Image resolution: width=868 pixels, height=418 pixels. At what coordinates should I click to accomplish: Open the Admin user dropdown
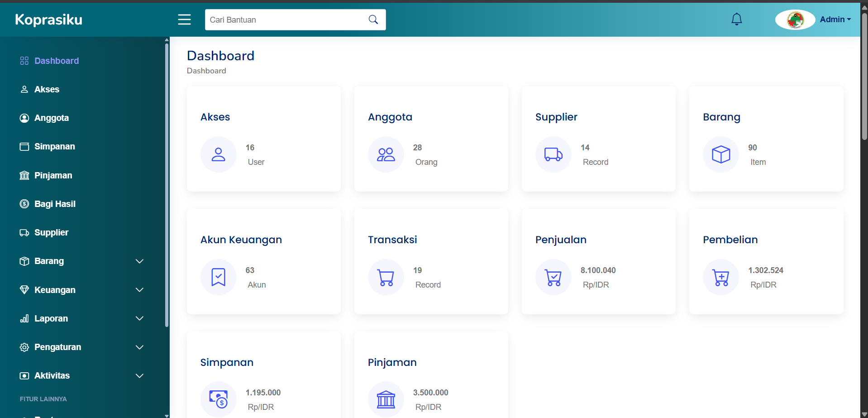(x=835, y=19)
